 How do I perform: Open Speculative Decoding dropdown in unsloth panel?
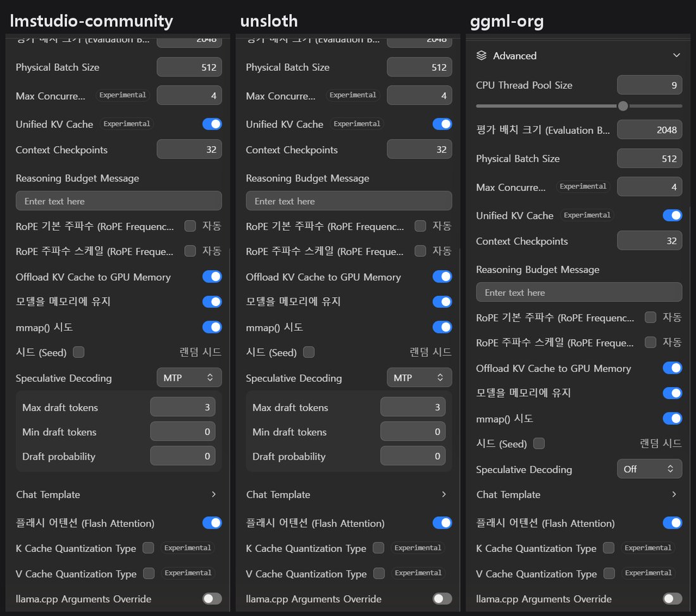(419, 378)
